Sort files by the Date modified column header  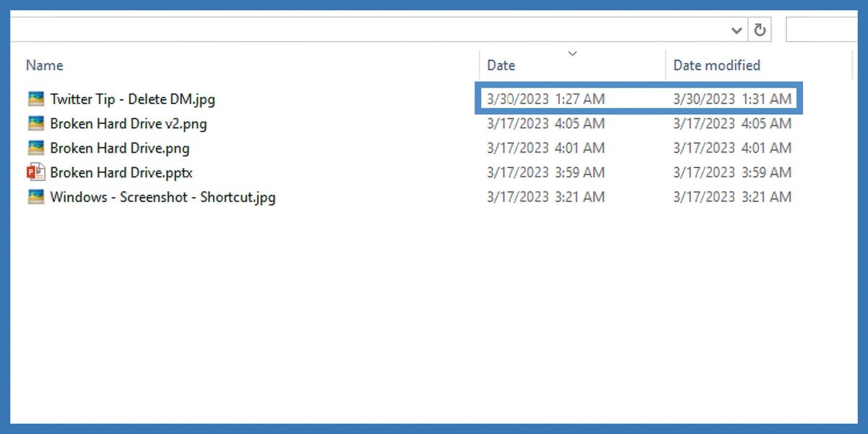click(716, 65)
